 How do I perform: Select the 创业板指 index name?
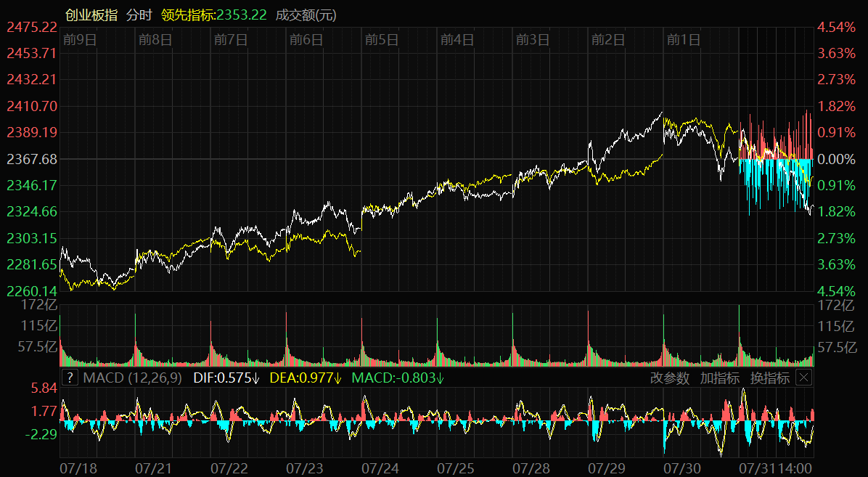91,15
